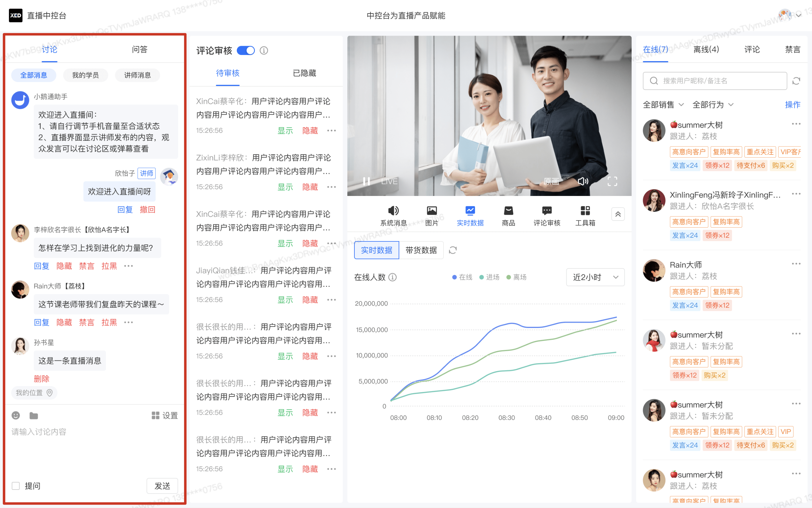Viewport: 812px width, 508px height.
Task: Click 拉黑 under Rain大师's message
Action: click(x=109, y=322)
